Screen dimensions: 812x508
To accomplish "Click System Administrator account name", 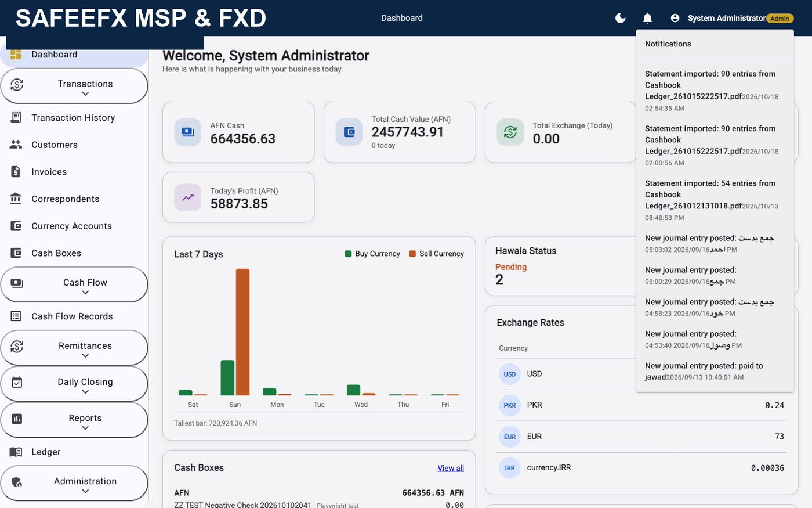I will (x=726, y=18).
